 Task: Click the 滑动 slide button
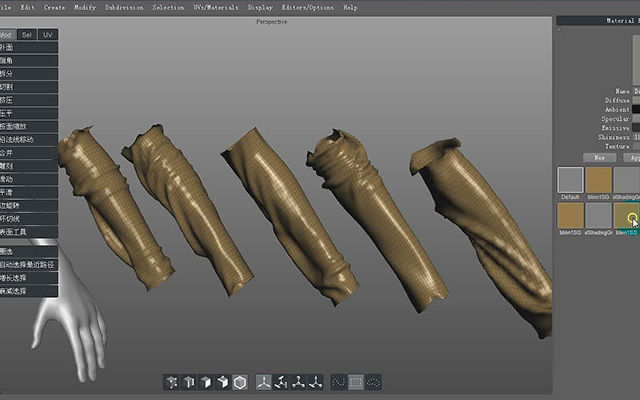tap(29, 179)
